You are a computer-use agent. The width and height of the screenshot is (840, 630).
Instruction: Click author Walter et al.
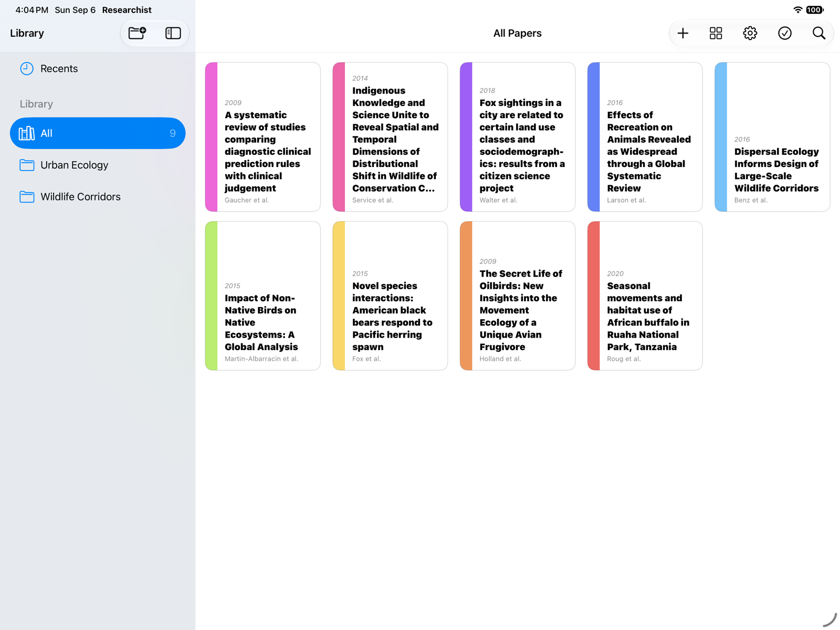[498, 200]
